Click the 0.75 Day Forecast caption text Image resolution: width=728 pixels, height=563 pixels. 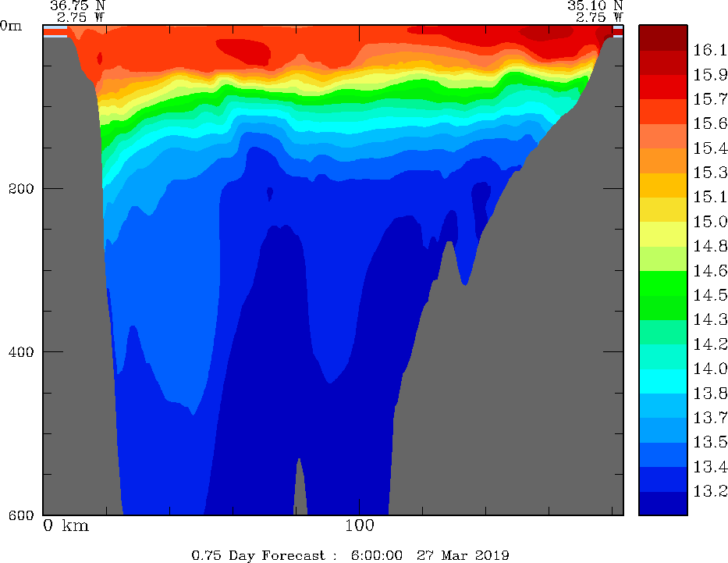coord(258,555)
